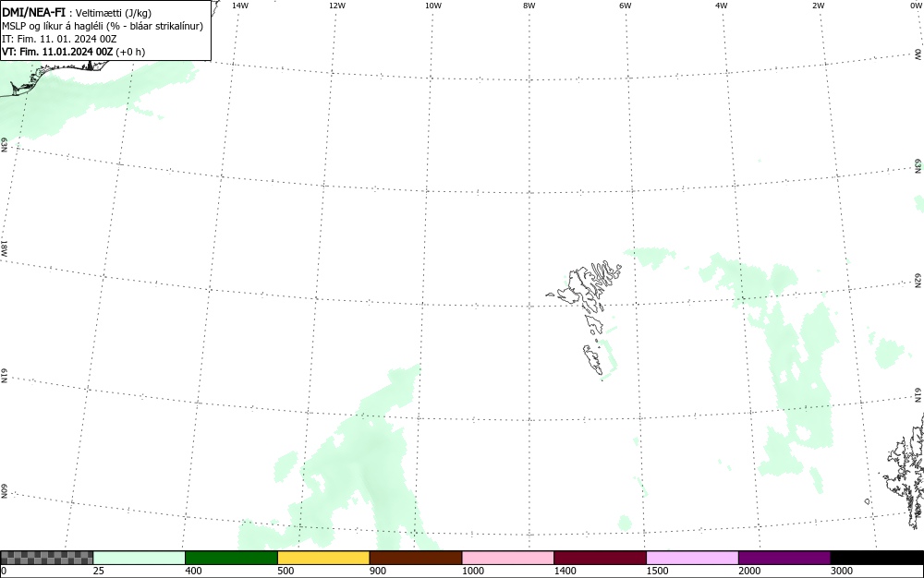
Task: Click the '0W' longitude label
Action: (x=915, y=6)
